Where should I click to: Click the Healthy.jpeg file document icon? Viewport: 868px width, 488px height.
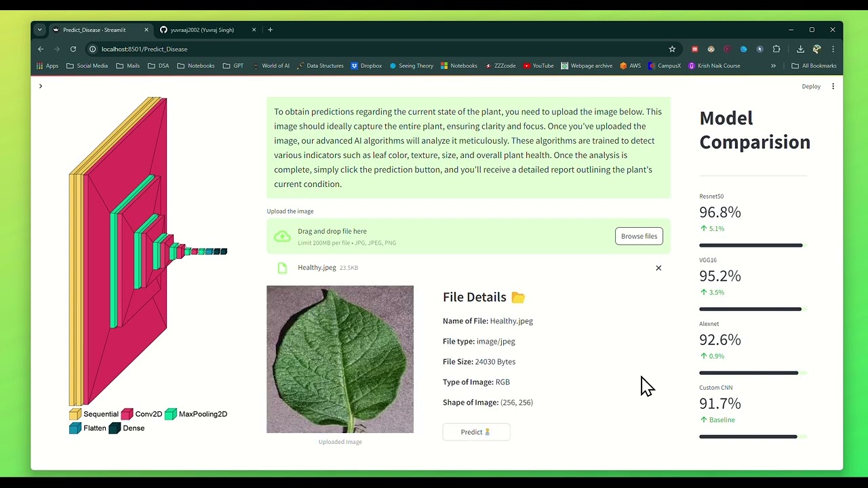coord(282,268)
